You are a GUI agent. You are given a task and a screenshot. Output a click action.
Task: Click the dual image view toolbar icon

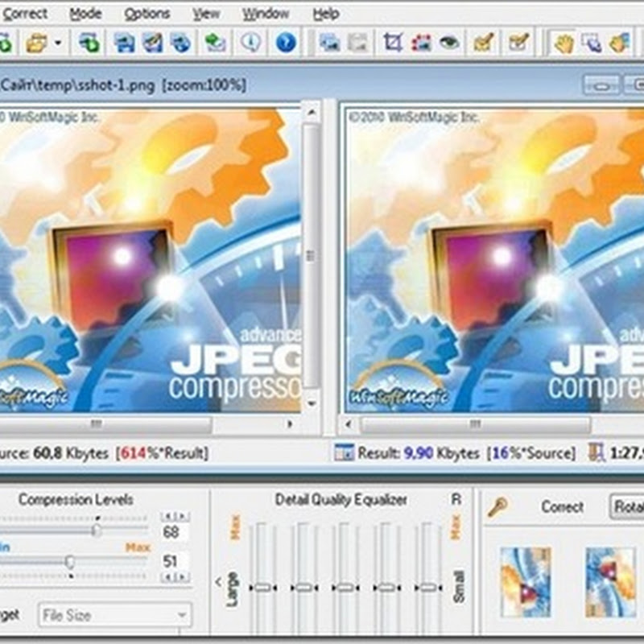coord(330,43)
